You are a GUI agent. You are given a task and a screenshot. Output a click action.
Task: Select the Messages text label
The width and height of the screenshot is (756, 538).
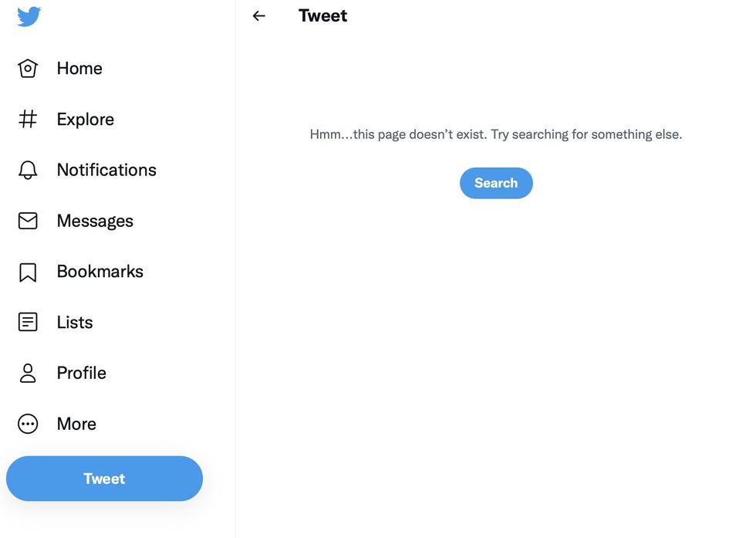(x=95, y=221)
